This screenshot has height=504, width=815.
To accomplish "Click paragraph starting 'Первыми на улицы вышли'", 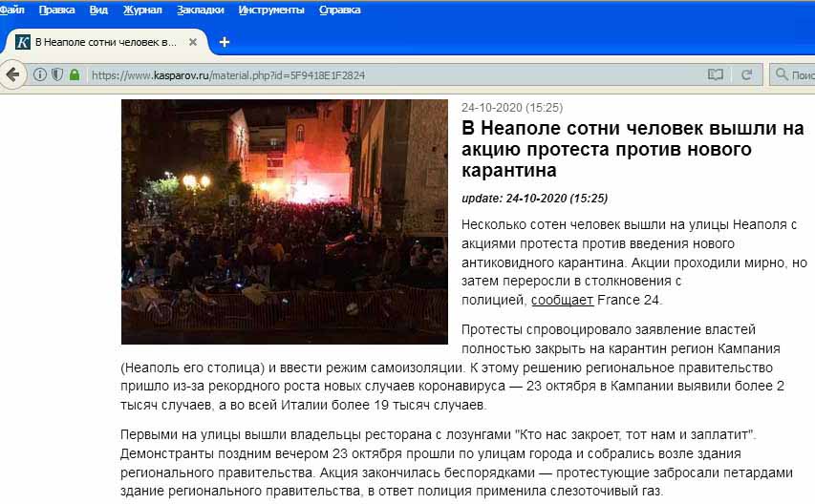I will (457, 462).
